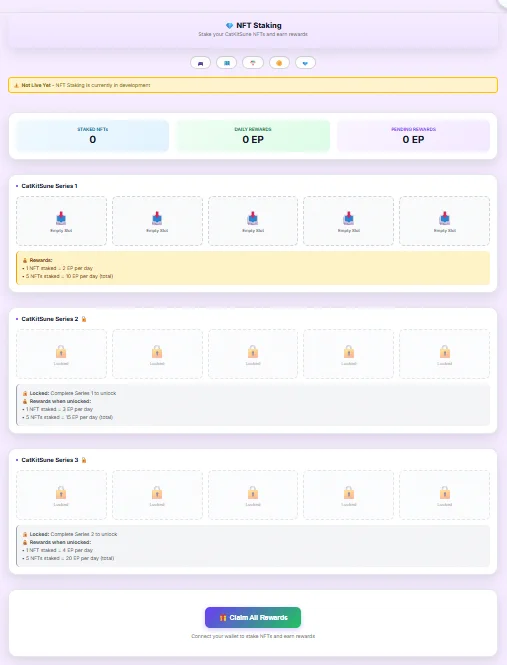Screen dimensions: 507x665
Task: Click the CatKitSune Series 1 heading
Action: (49, 186)
